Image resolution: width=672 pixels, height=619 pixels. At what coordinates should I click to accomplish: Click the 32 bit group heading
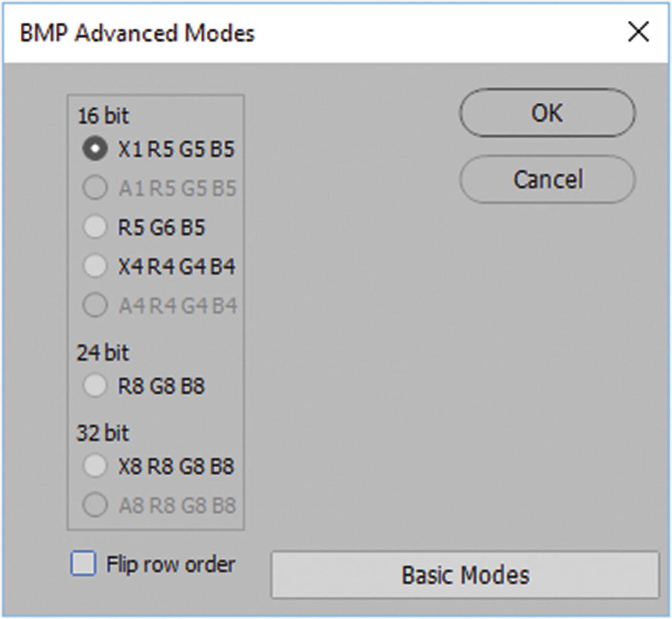click(103, 433)
